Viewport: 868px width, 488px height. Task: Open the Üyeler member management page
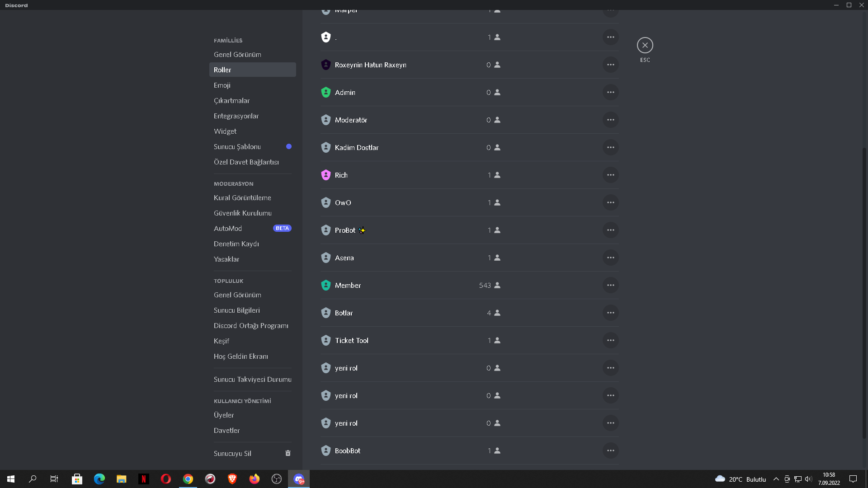click(x=224, y=415)
